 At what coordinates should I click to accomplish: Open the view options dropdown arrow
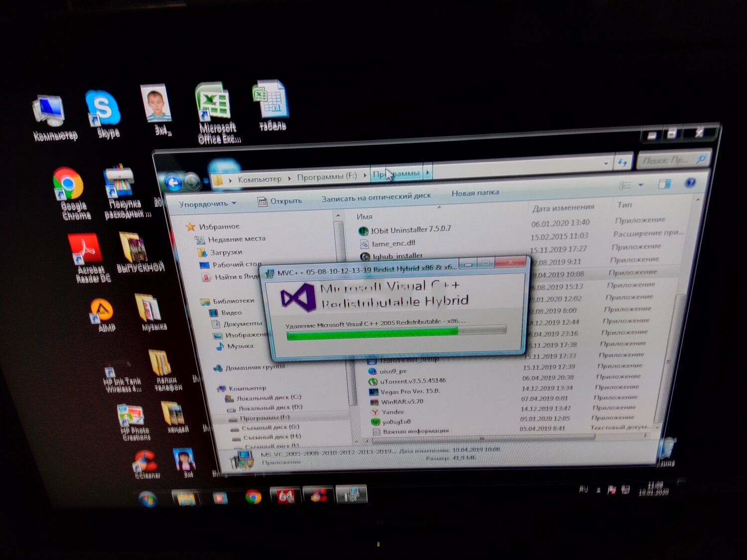[641, 185]
